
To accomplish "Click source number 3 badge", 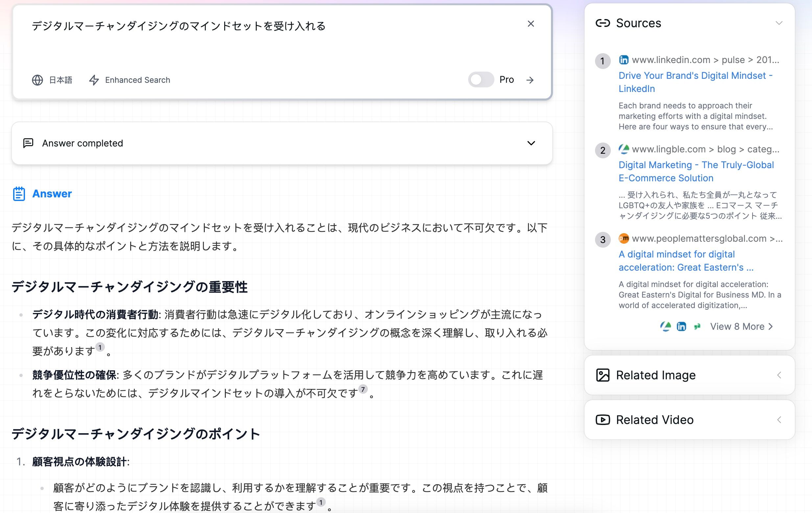I will click(603, 240).
